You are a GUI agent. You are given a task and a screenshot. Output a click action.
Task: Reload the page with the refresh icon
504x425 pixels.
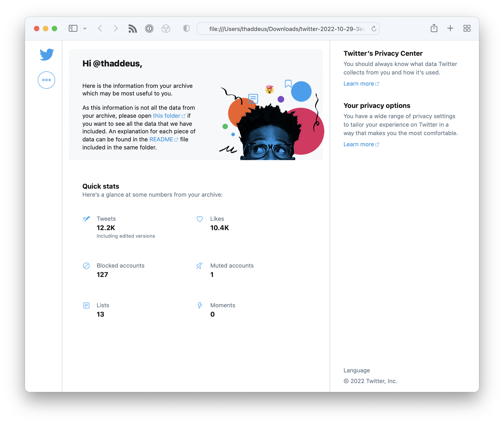[x=374, y=29]
